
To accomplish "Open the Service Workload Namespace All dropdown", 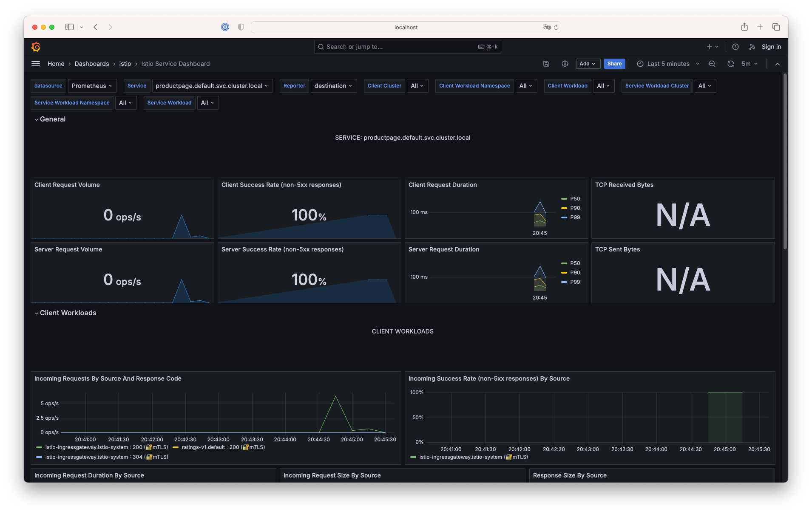I will (126, 103).
